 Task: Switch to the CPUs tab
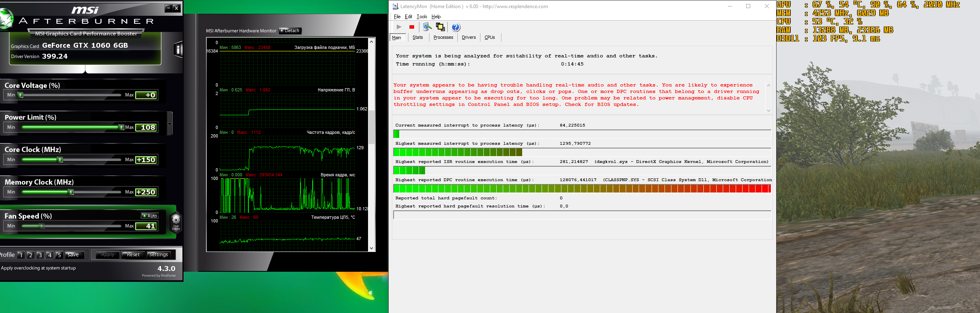click(490, 37)
